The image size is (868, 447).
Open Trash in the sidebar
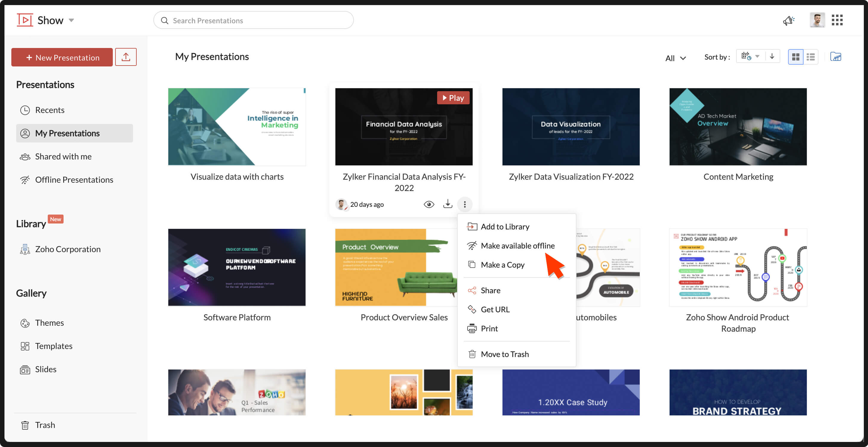point(45,425)
